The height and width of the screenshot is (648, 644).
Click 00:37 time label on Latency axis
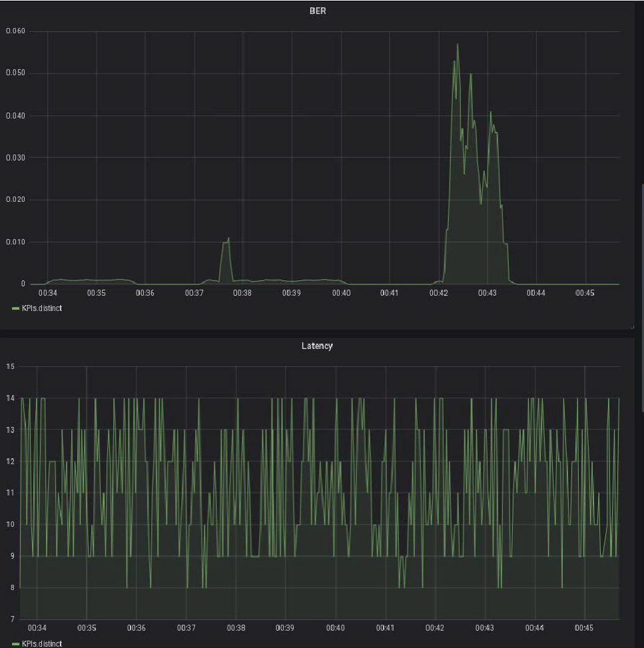coord(186,628)
